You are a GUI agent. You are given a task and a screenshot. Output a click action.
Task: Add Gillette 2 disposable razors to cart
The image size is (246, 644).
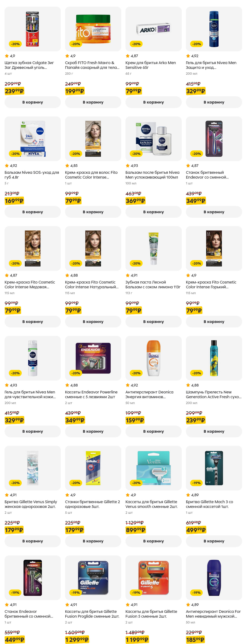point(93,541)
